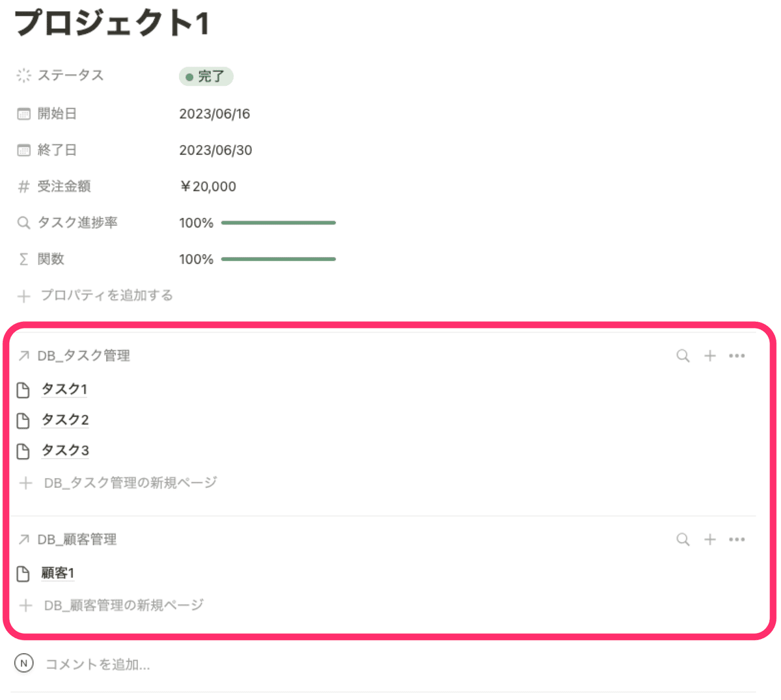Open the DB_顧客管理 options menu
The image size is (781, 700).
click(x=737, y=539)
